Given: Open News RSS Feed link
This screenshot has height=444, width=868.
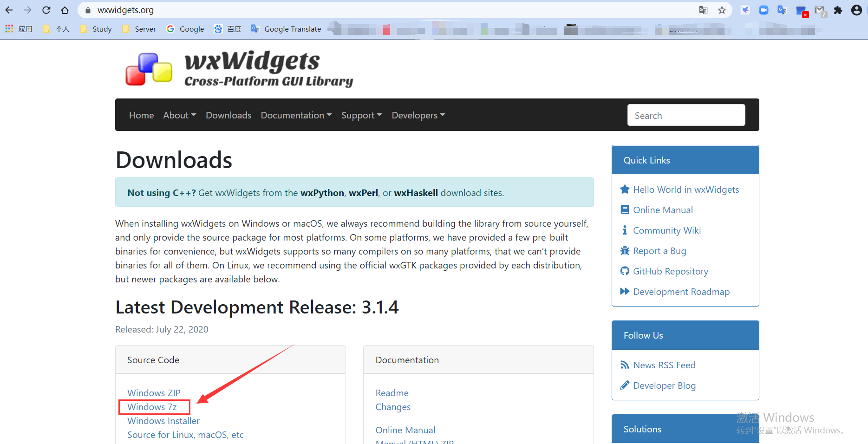Looking at the screenshot, I should click(664, 365).
